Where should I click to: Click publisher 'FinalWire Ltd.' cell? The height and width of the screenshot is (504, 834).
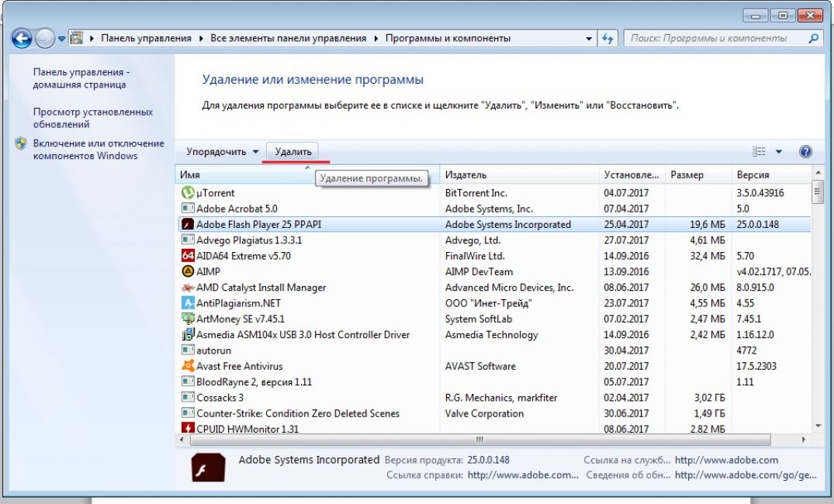click(x=475, y=256)
